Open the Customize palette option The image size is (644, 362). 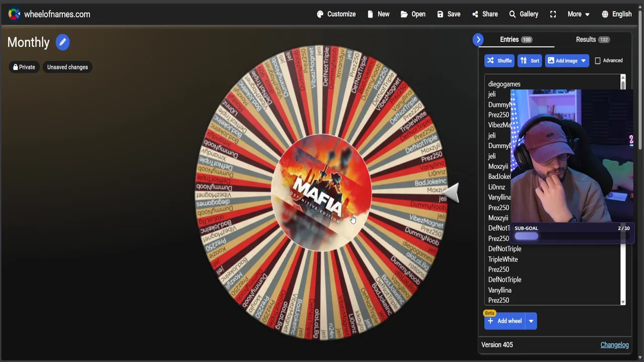click(336, 14)
